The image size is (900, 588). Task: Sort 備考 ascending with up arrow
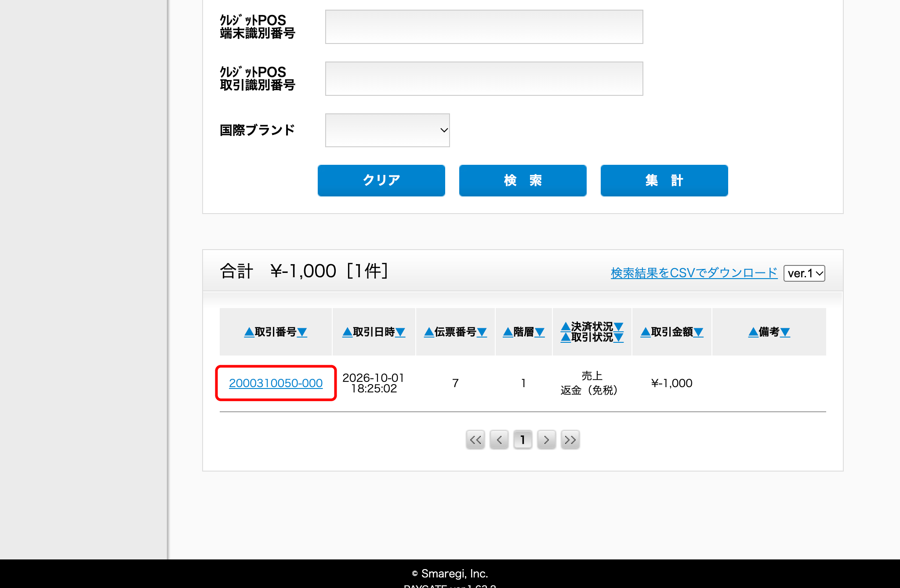coord(753,332)
